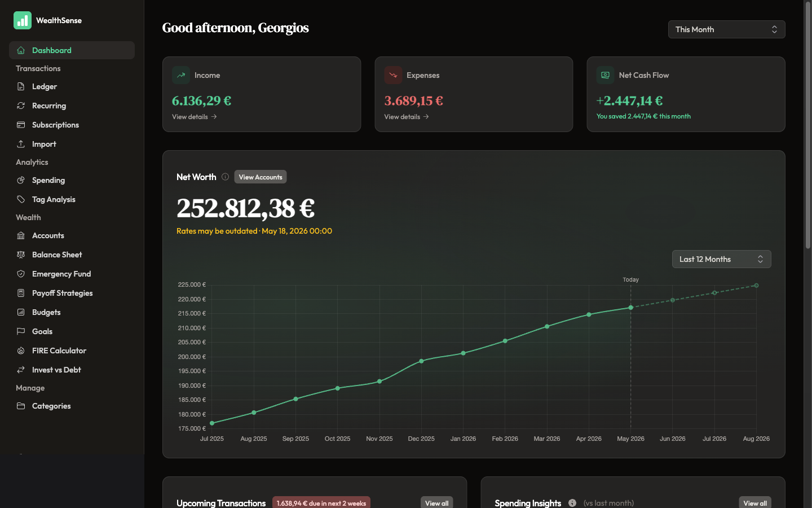Click the 3.689,15 € expenses amount
The image size is (812, 508).
pos(413,100)
